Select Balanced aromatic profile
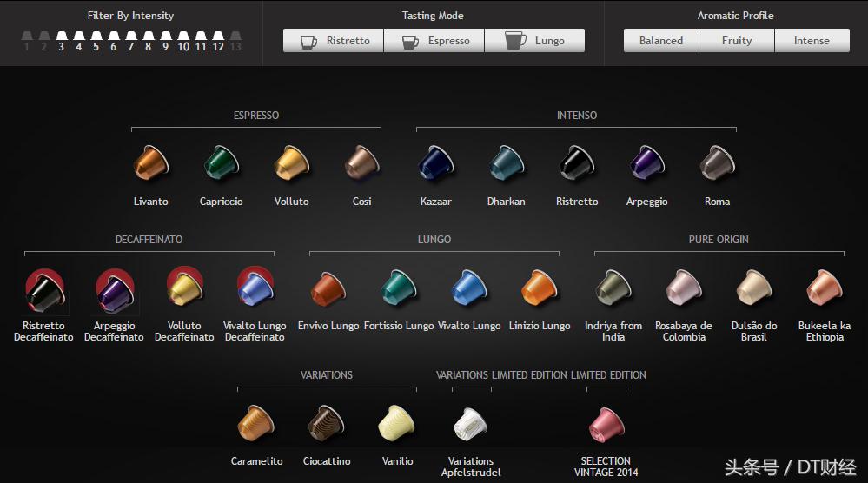Viewport: 868px width, 483px height. (661, 40)
